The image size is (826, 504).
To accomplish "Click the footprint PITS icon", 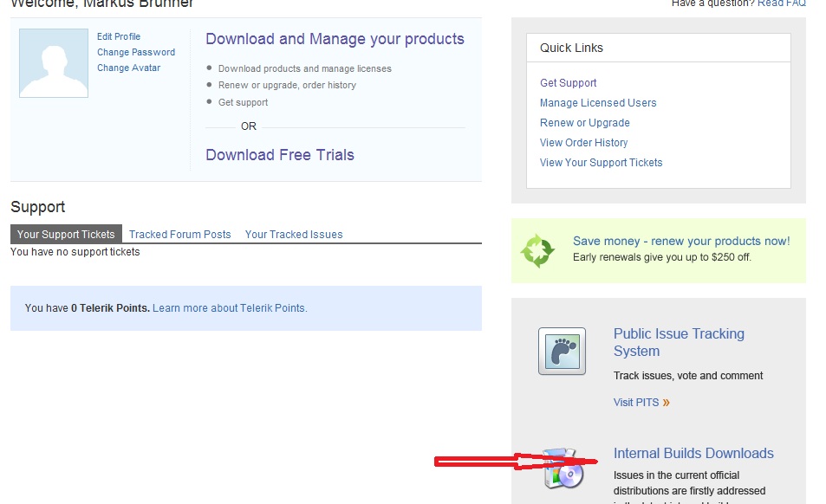I will (x=563, y=351).
